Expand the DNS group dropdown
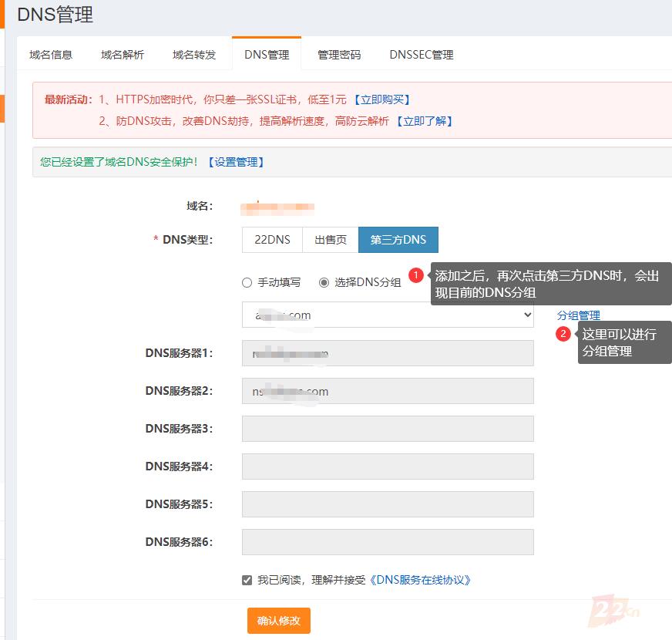Image resolution: width=672 pixels, height=640 pixels. [387, 315]
